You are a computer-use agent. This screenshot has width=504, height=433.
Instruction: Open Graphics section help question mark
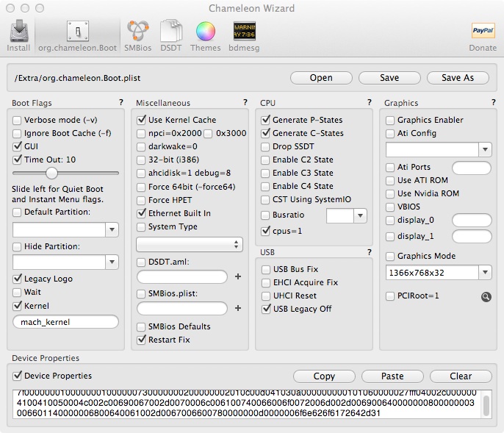[494, 102]
